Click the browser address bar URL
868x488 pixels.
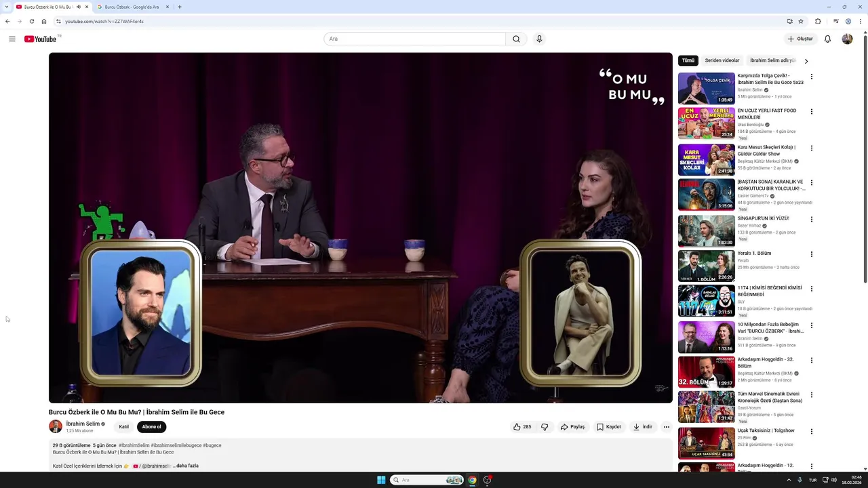coord(104,21)
